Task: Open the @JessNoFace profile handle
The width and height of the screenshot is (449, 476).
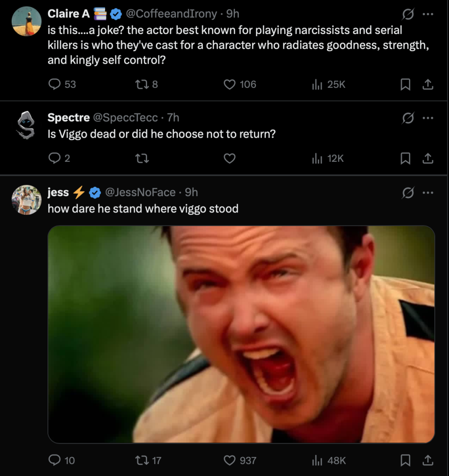Action: click(x=140, y=192)
